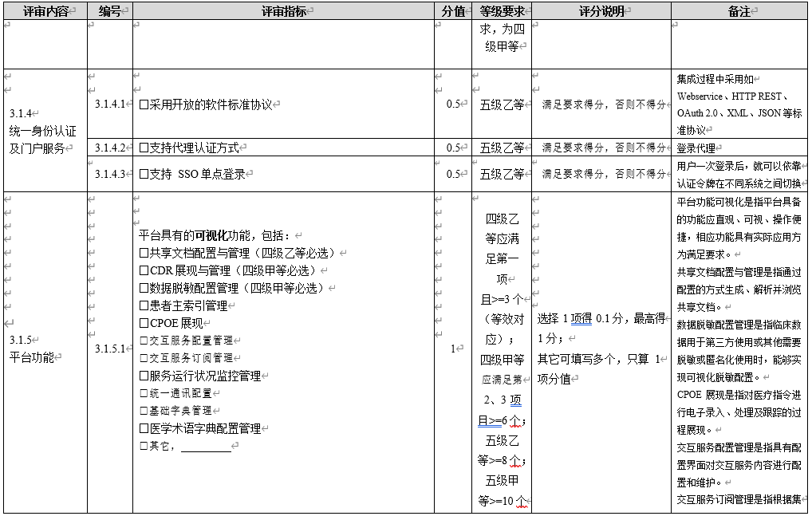Viewport: 812px width, 516px height.
Task: Click the number cell 3.1.4.2
Action: (x=110, y=148)
